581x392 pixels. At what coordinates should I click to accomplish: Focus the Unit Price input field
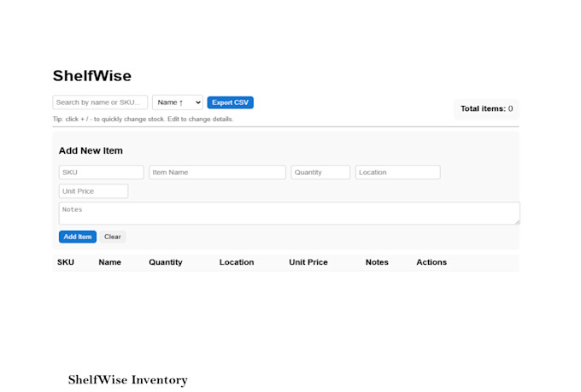click(93, 191)
